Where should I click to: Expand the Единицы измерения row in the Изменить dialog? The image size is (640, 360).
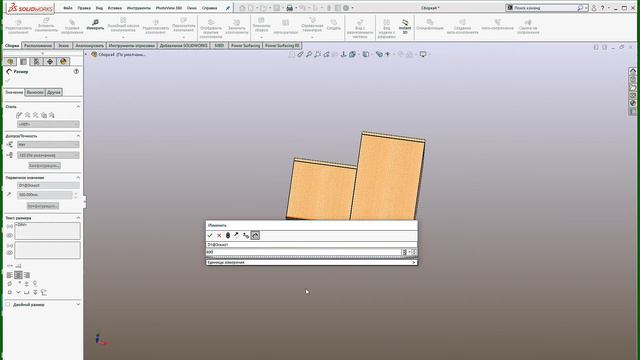(x=311, y=262)
